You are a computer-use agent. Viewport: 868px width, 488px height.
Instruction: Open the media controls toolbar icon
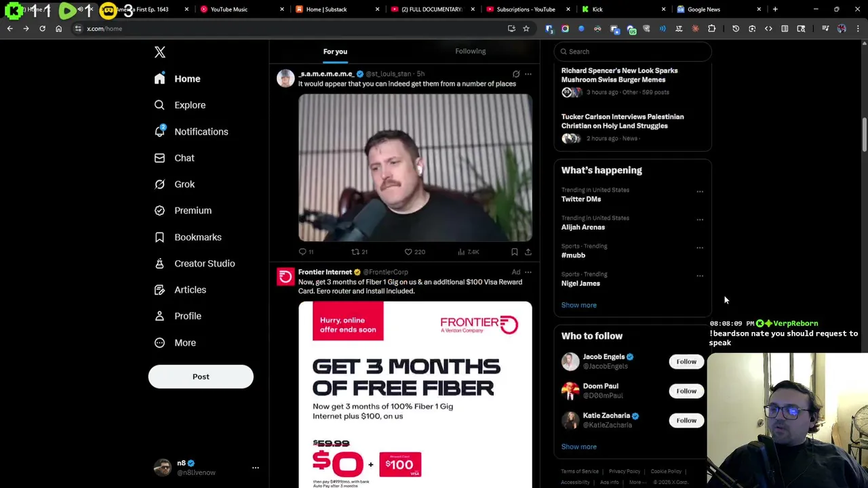pos(825,28)
